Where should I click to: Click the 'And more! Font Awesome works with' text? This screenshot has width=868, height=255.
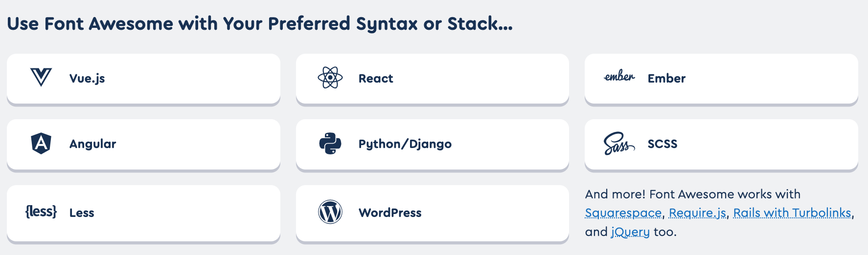[x=693, y=194]
